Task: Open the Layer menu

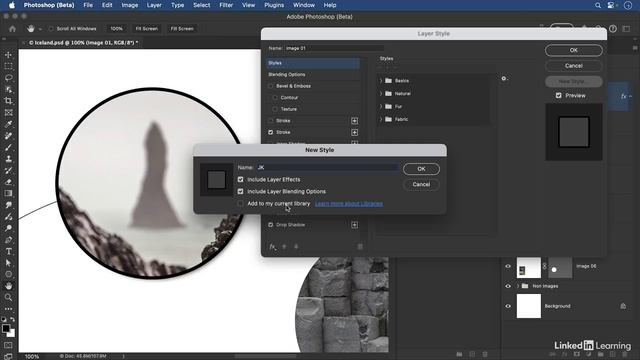Action: click(154, 5)
